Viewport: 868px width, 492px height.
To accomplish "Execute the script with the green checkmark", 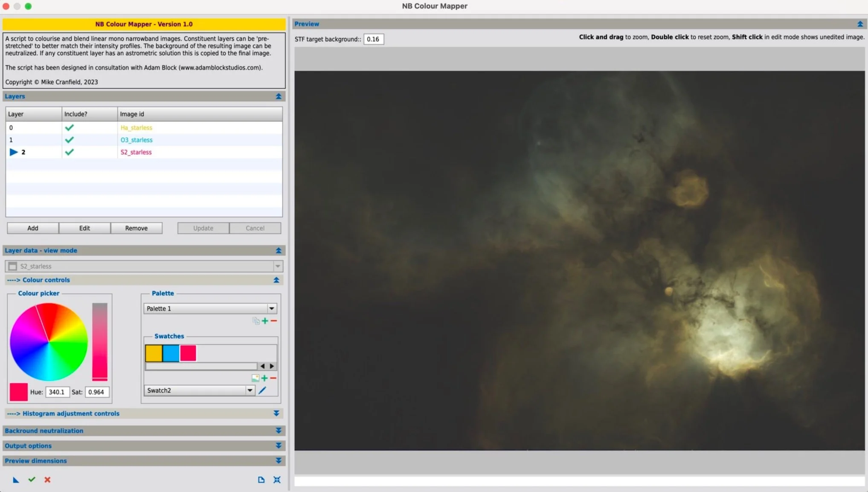I will click(x=32, y=480).
